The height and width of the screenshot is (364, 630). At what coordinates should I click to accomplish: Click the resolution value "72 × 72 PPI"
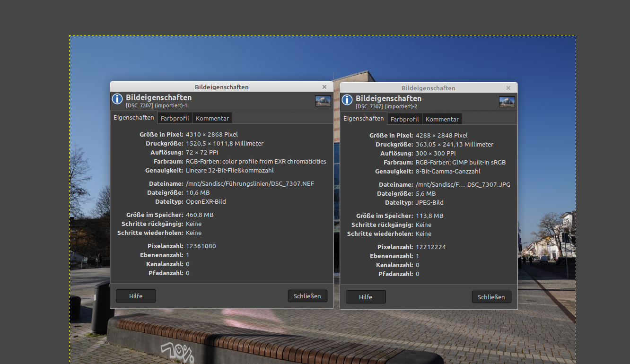click(x=202, y=152)
